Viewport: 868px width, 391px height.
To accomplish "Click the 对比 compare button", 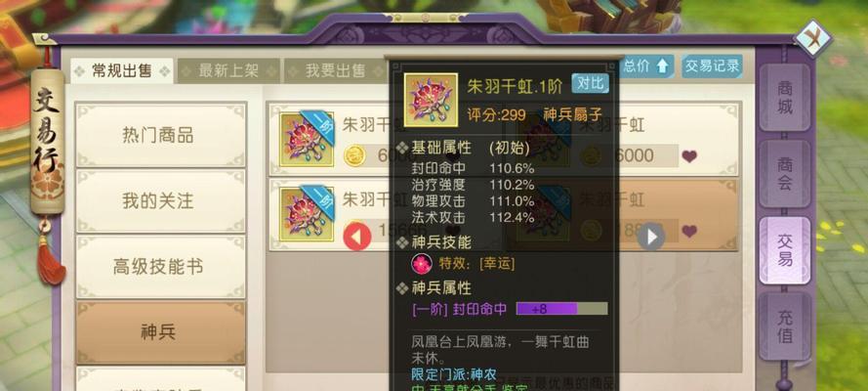I will point(590,84).
